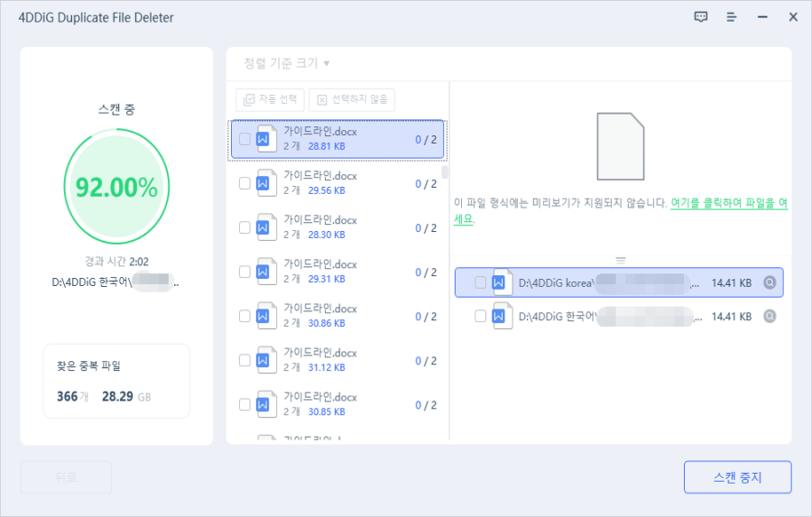
Task: Click Word icon of 28.81 KB group
Action: [267, 139]
